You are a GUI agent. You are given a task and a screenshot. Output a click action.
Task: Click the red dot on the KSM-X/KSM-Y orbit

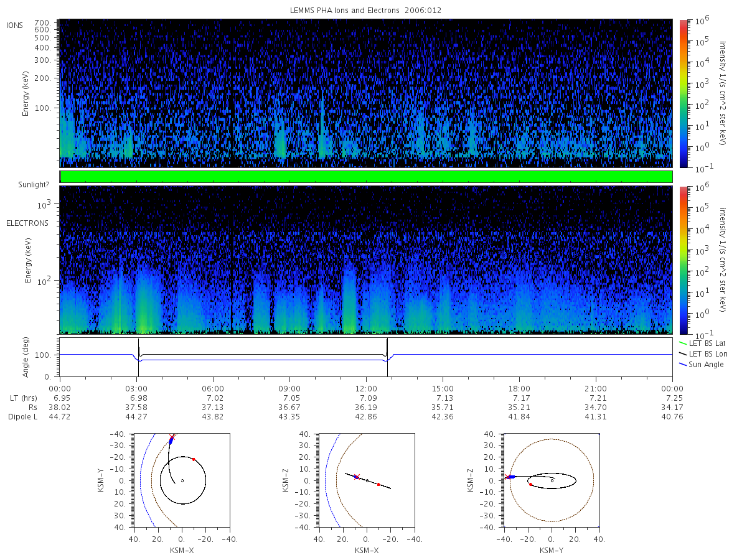[x=194, y=459]
